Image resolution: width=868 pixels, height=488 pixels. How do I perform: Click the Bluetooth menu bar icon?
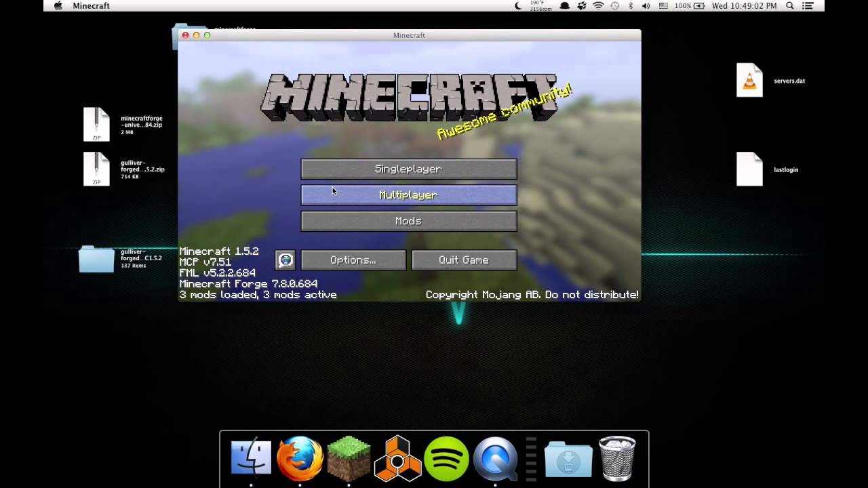(x=631, y=5)
